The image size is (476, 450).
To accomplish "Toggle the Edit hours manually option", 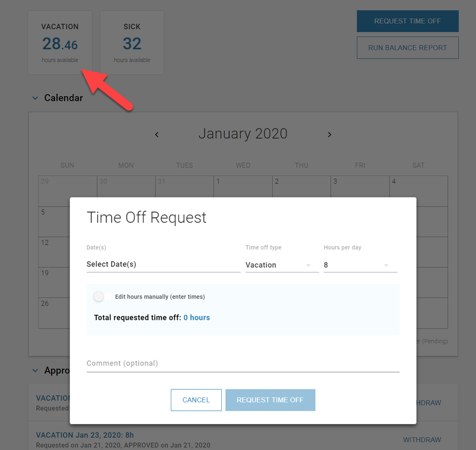I will coord(98,297).
